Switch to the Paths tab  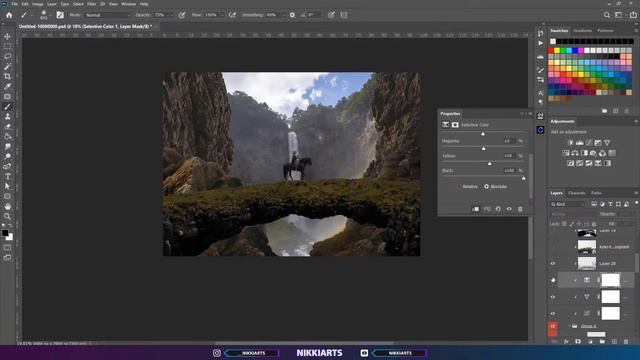click(x=596, y=193)
